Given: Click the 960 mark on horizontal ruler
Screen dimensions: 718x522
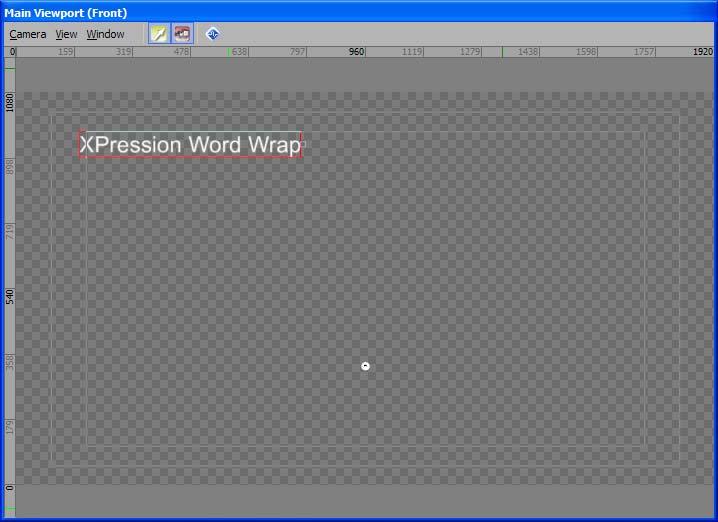Looking at the screenshot, I should 356,52.
